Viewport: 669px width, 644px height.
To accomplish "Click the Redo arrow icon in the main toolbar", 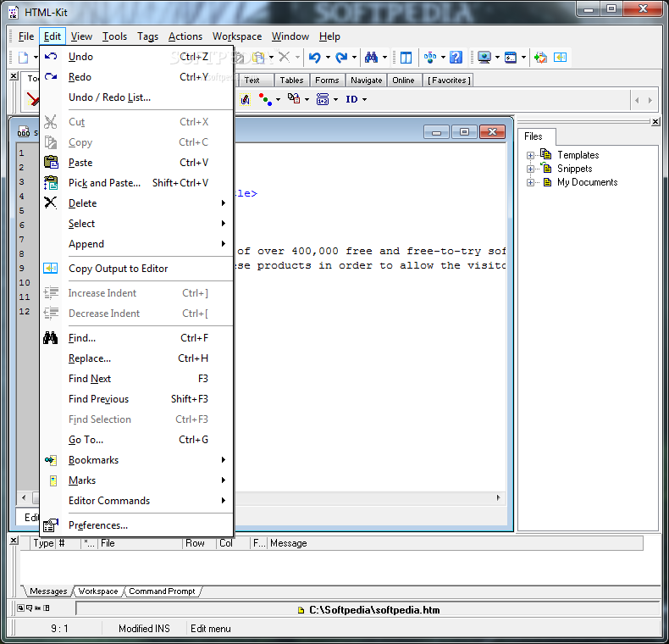I will (341, 58).
